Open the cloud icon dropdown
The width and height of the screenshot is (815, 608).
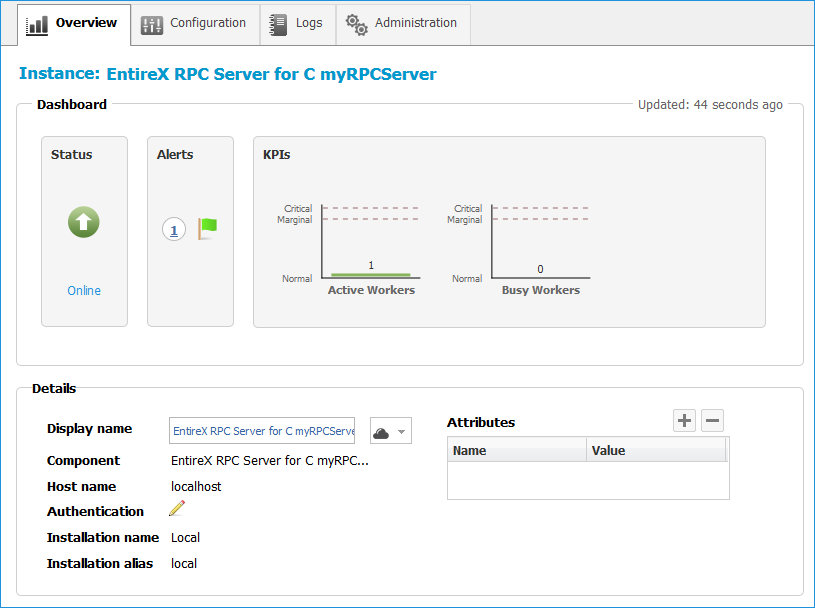pos(391,431)
